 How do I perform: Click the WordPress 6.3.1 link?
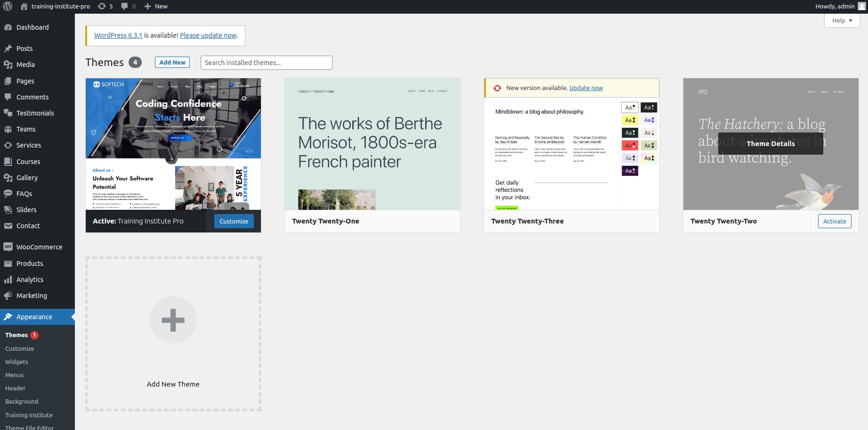(118, 35)
